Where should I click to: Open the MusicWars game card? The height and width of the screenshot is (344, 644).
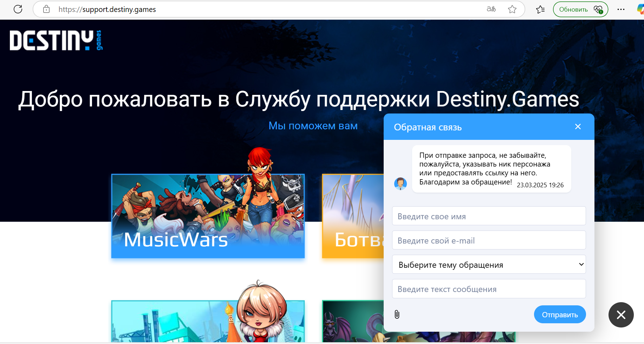click(208, 216)
